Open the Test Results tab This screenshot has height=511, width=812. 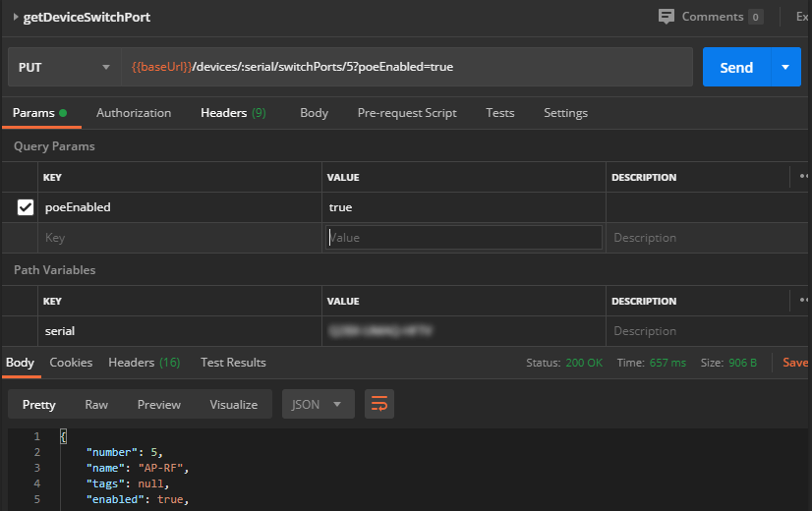point(233,363)
